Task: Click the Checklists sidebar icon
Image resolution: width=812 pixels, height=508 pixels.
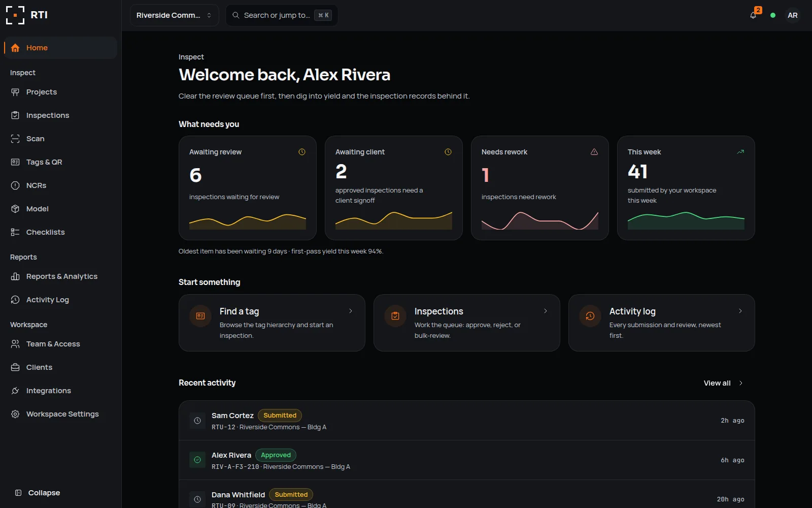Action: pos(15,232)
